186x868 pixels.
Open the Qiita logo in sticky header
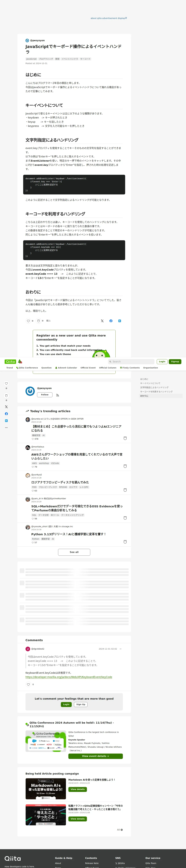pyautogui.click(x=10, y=362)
